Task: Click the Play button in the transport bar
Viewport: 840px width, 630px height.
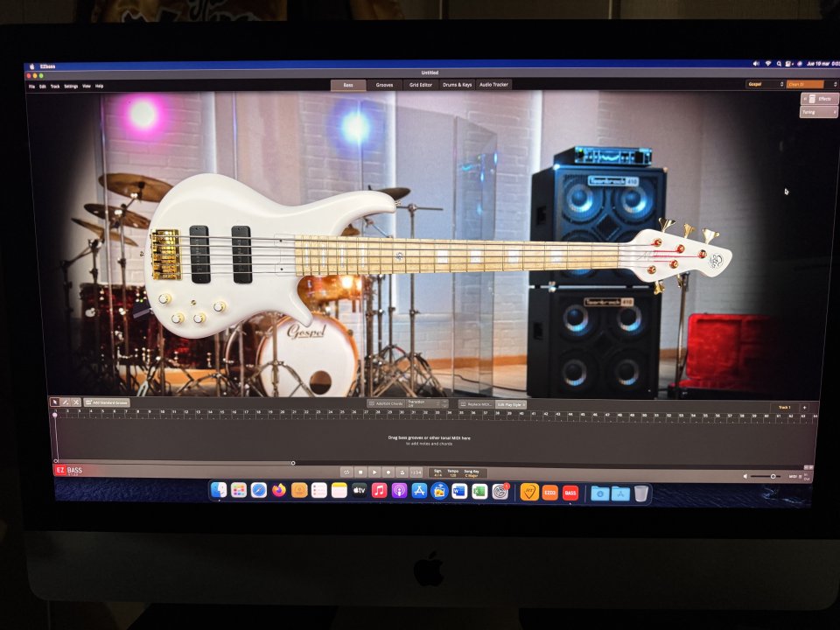Action: [374, 472]
